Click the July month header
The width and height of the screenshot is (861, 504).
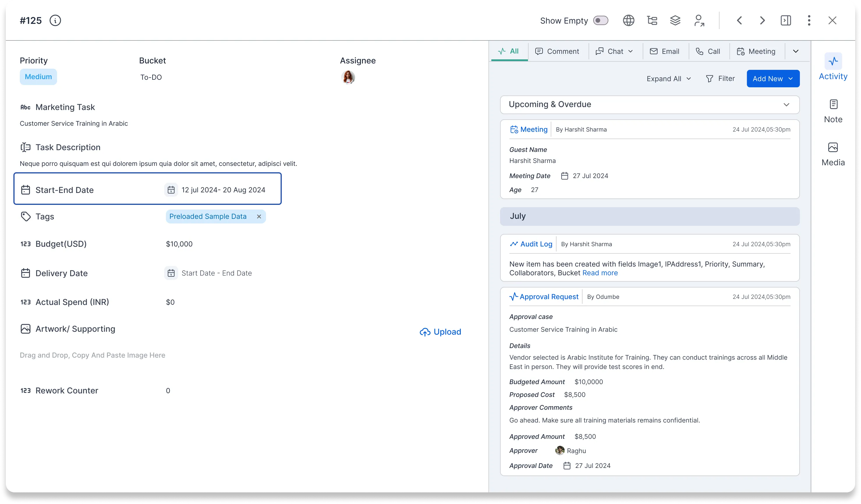649,216
